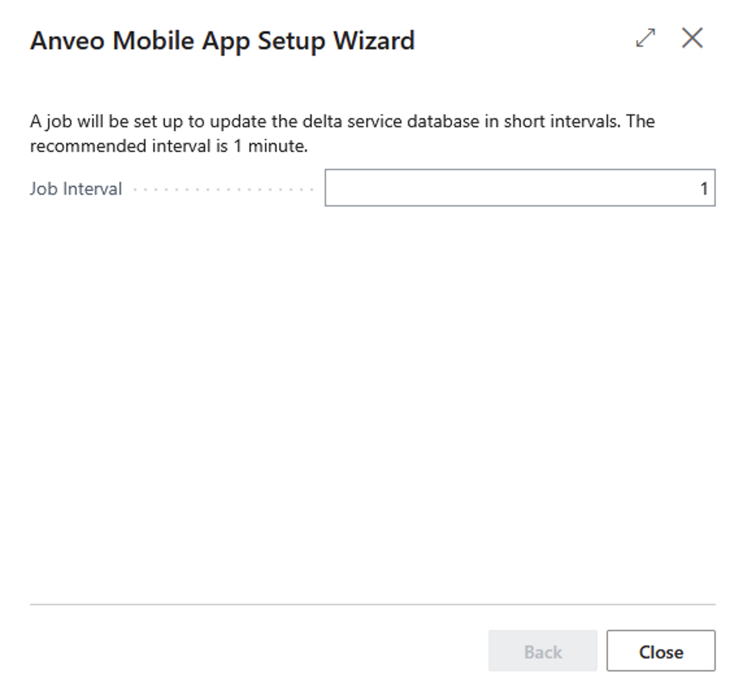
Task: Click the dotted leader next to Job Interval
Action: (x=223, y=190)
